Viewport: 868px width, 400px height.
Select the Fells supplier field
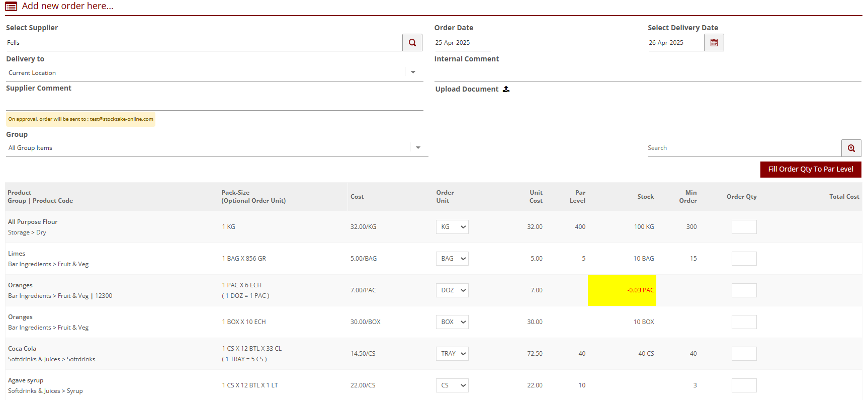click(203, 43)
